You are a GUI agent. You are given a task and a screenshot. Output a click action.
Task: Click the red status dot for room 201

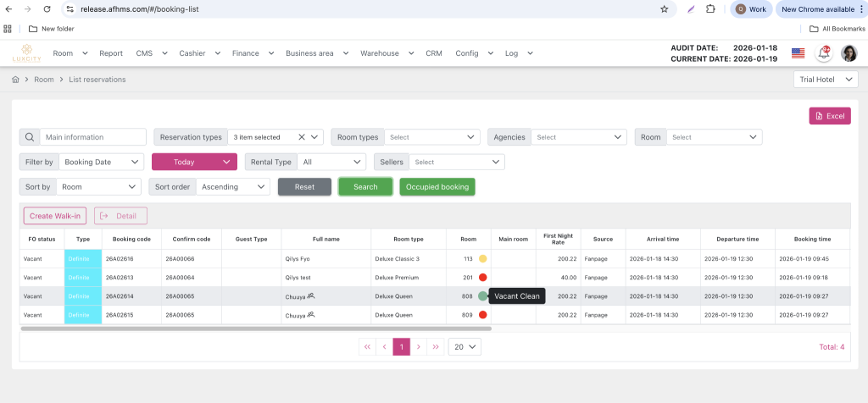coord(482,278)
